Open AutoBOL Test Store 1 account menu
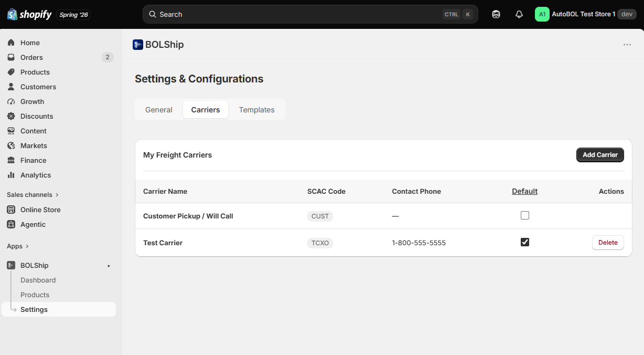Viewport: 644px width, 355px height. pyautogui.click(x=585, y=14)
